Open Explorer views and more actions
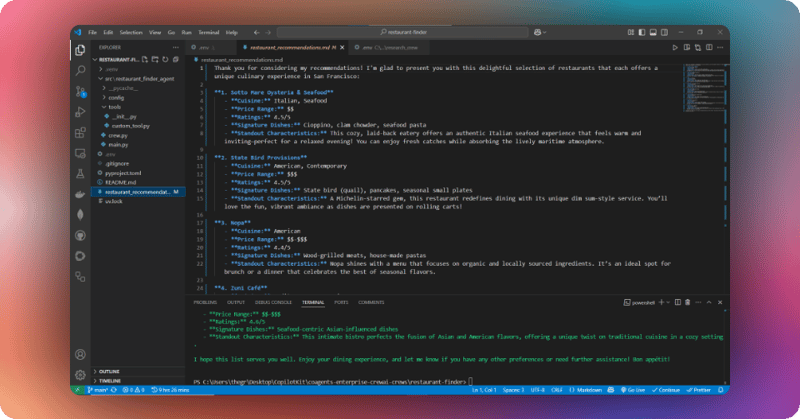The image size is (800, 419). pos(176,47)
